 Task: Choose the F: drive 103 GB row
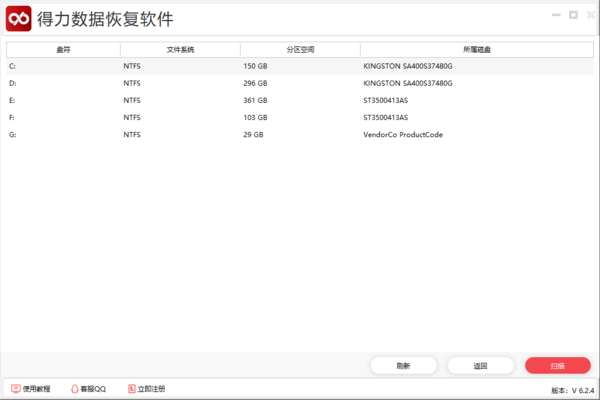300,117
